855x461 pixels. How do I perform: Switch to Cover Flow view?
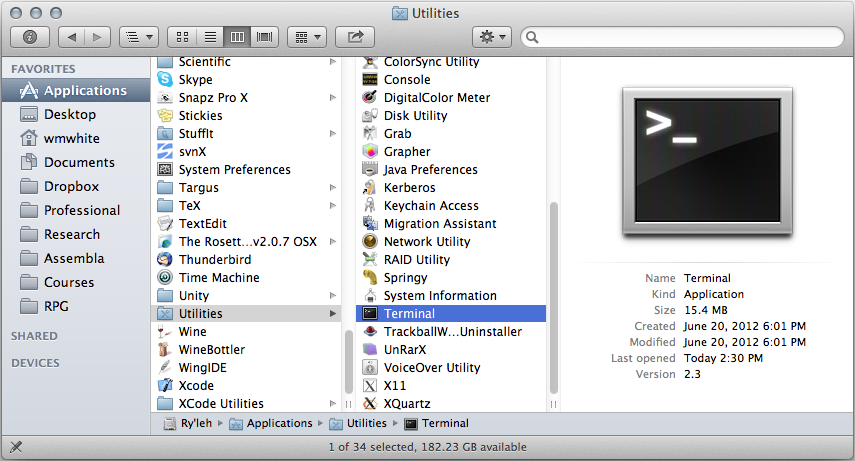[x=265, y=37]
